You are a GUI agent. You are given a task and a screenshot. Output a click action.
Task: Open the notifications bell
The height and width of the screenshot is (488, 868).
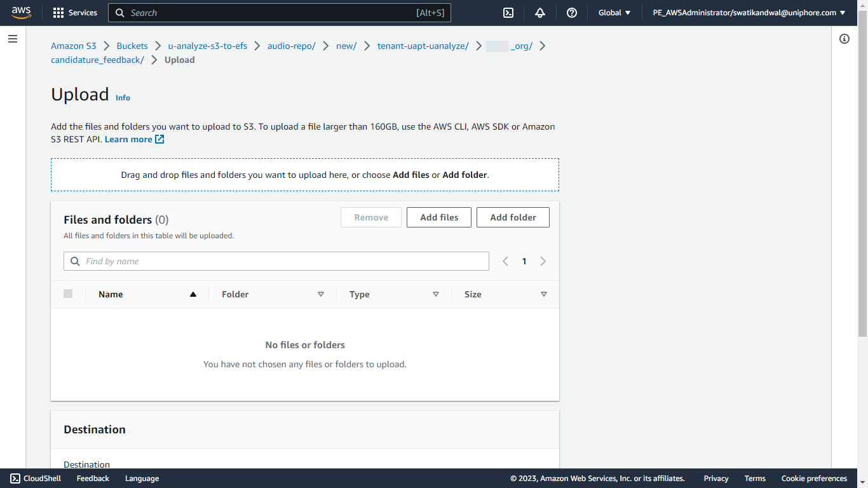coord(540,13)
